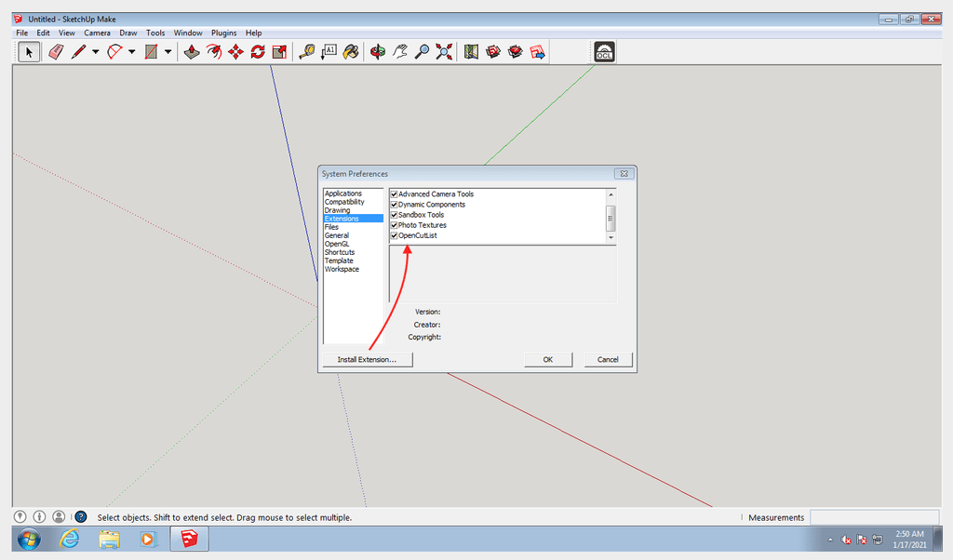This screenshot has width=953, height=560.
Task: Click the Send to LayOut icon
Action: [x=537, y=52]
